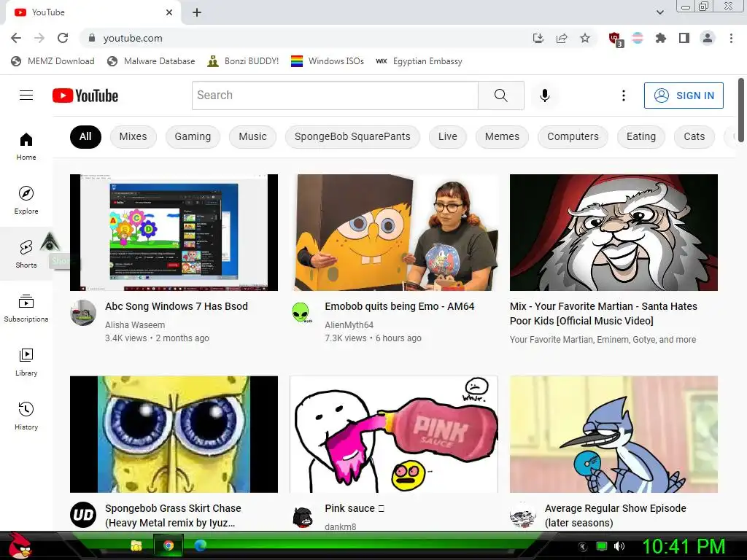Open AlienMyth64 channel name
The height and width of the screenshot is (560, 747).
(x=349, y=324)
